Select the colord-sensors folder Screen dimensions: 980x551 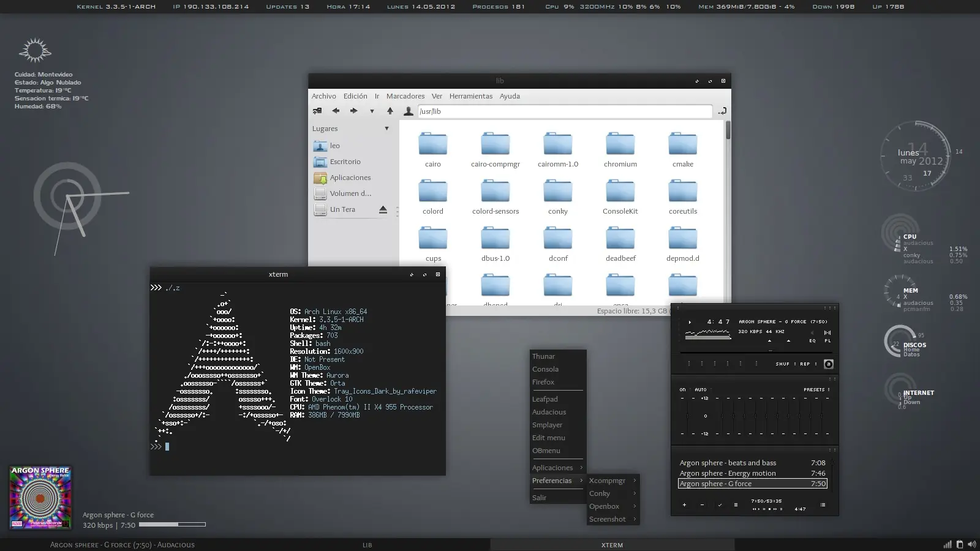[496, 197]
